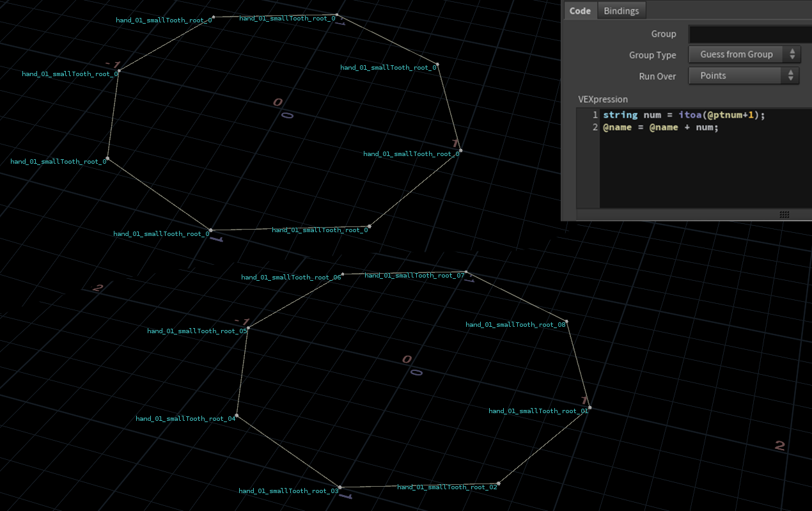This screenshot has width=812, height=511.
Task: Click the Run Over parameter label
Action: (657, 76)
